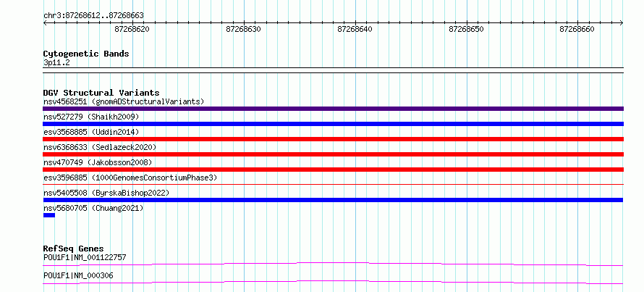
Task: Click variant label nsv6368633 (Sedlazeck2020)
Action: click(100, 147)
